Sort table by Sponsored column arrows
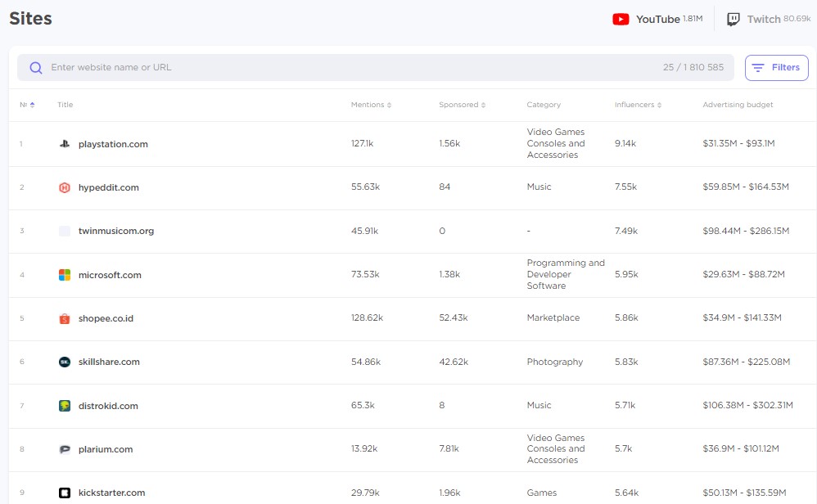817x504 pixels. click(x=484, y=106)
